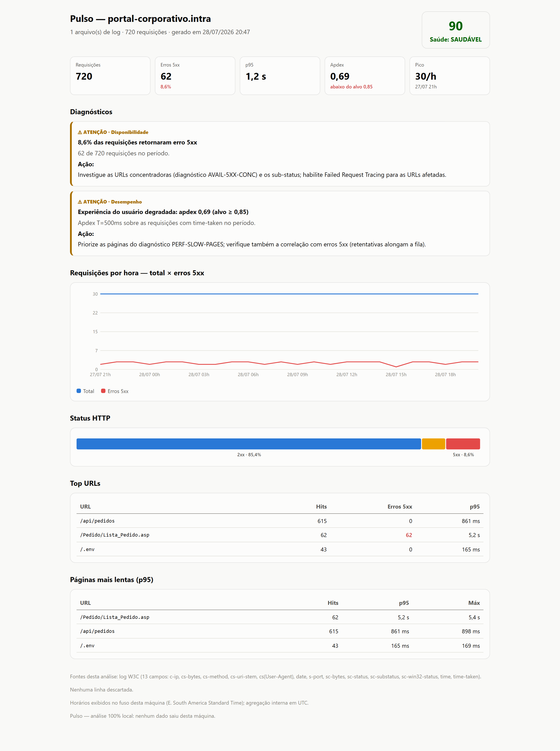Viewport: 560px width, 751px height.
Task: Click the 'Nenhuma linha descartada.' note
Action: [101, 690]
